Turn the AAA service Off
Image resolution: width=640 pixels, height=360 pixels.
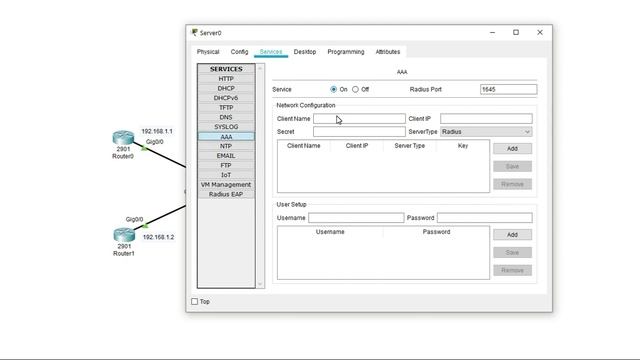coord(356,89)
